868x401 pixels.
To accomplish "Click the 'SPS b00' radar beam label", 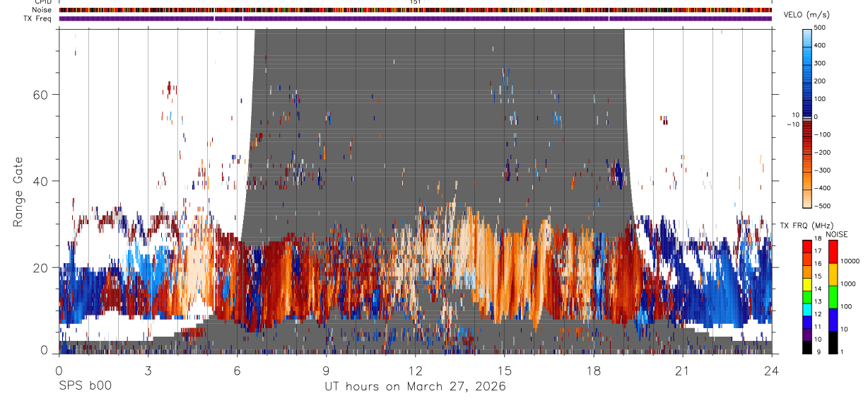I will coord(85,387).
